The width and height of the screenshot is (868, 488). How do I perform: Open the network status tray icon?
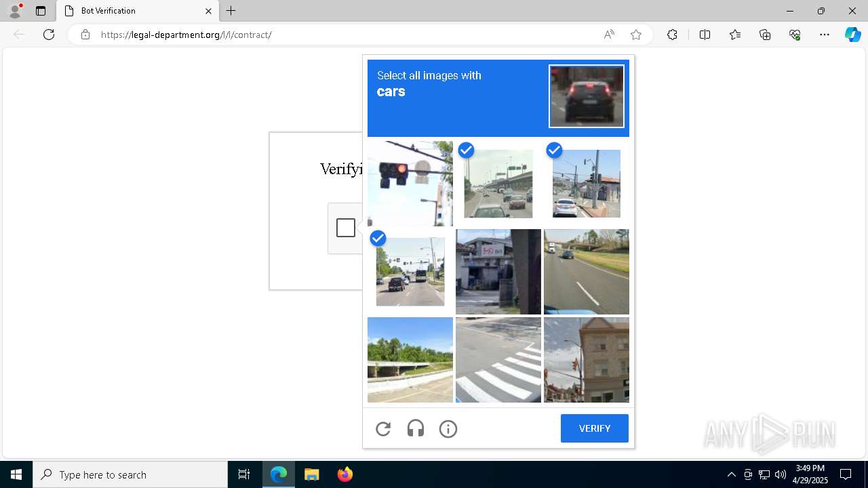pyautogui.click(x=764, y=474)
